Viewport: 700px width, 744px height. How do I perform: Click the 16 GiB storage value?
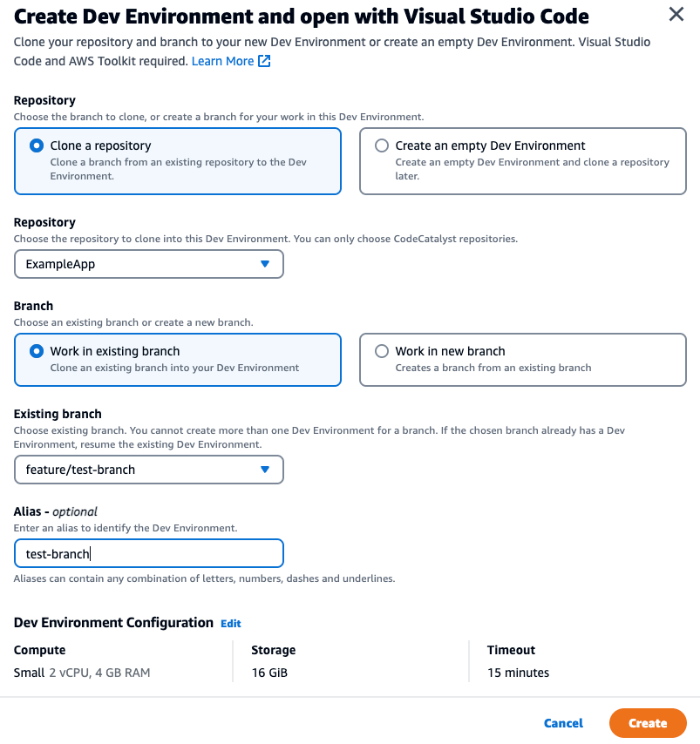click(x=269, y=673)
